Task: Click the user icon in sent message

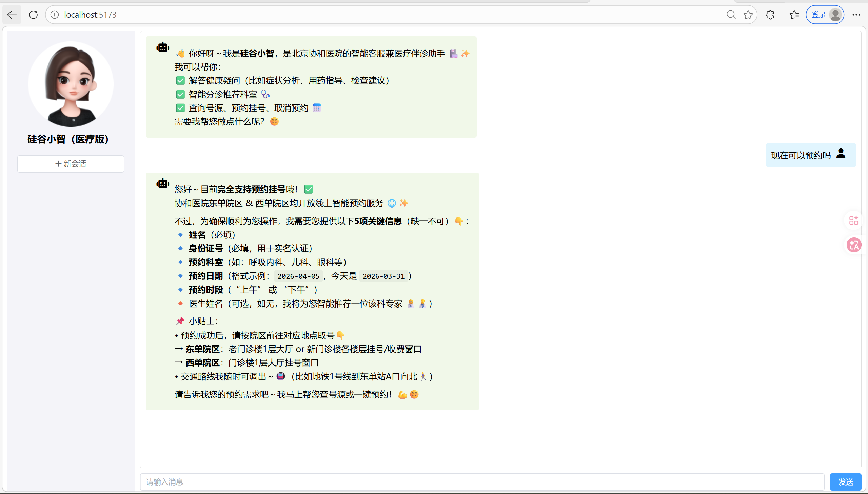Action: click(x=841, y=154)
